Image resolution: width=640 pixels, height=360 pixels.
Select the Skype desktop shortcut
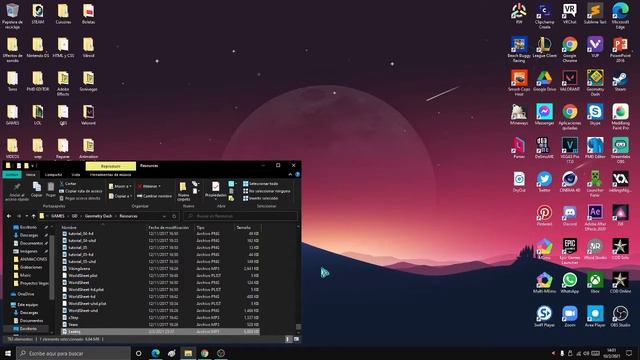click(595, 114)
